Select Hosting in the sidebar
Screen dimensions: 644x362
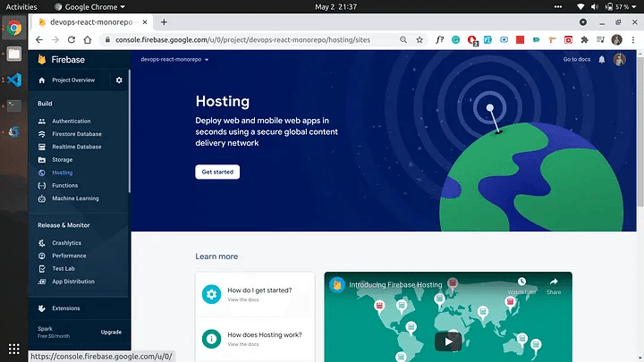(x=63, y=173)
